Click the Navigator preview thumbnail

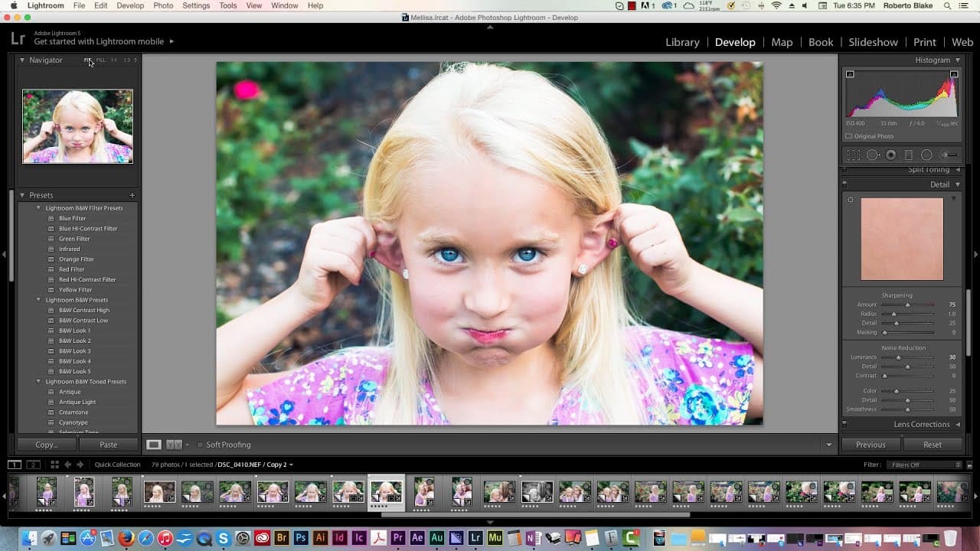[x=77, y=126]
